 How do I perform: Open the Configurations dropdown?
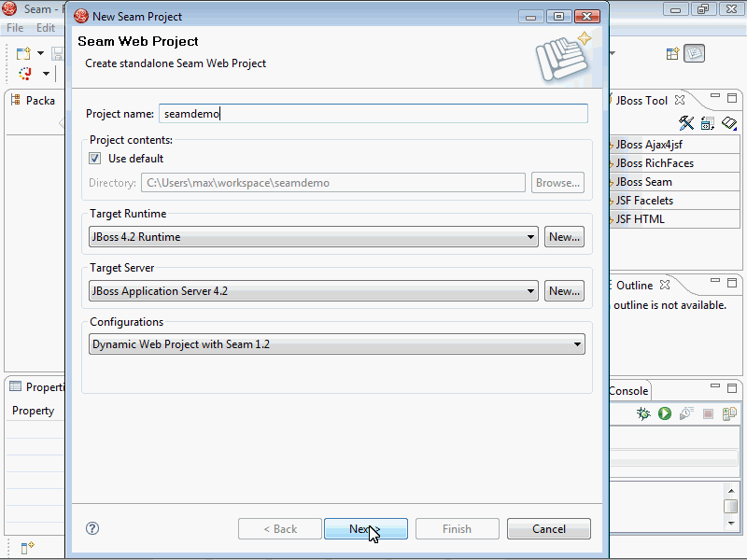(x=337, y=344)
